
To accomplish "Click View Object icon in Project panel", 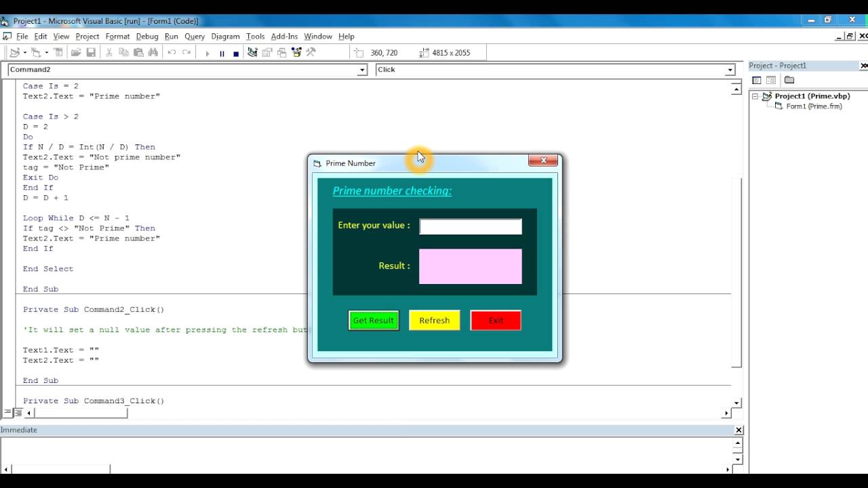I will pos(771,80).
